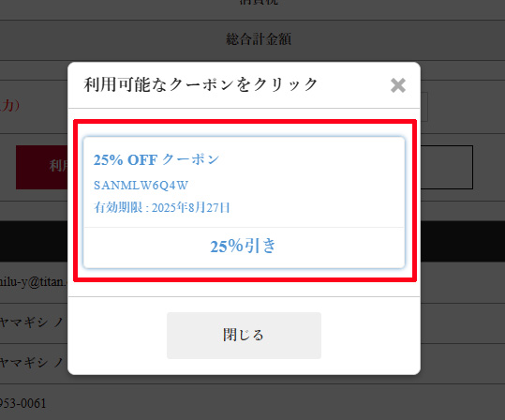Click the 総合計金額 row in the background

[x=253, y=39]
